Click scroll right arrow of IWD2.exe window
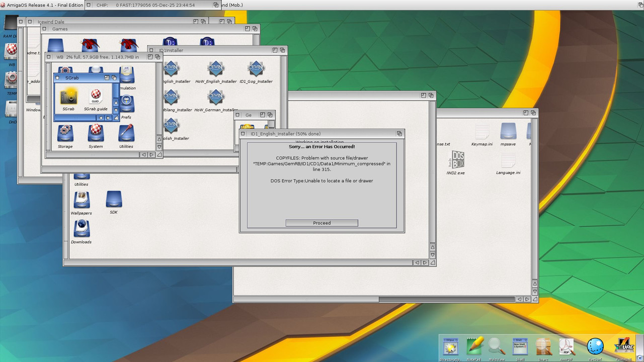Viewport: 644px width, 362px height. [x=527, y=299]
